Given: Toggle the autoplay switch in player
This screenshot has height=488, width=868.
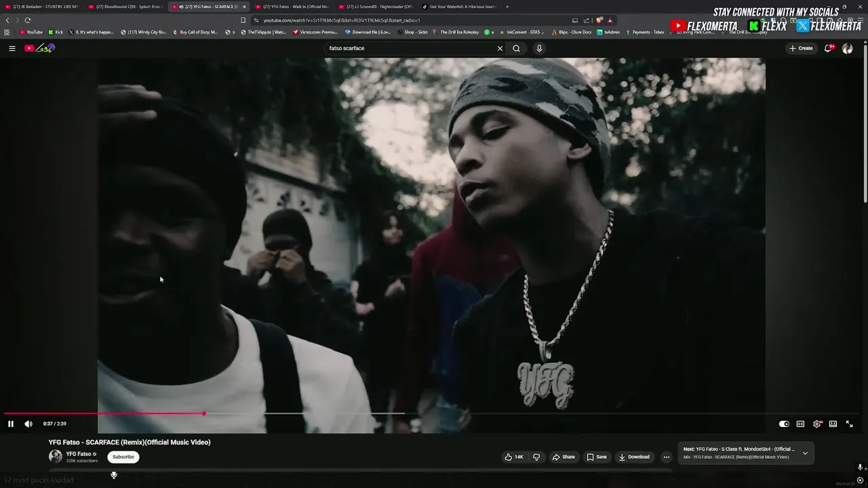Looking at the screenshot, I should click(784, 424).
